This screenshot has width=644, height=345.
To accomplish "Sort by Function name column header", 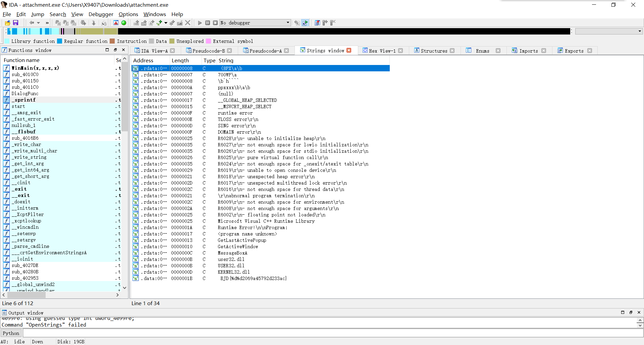I will tap(58, 60).
